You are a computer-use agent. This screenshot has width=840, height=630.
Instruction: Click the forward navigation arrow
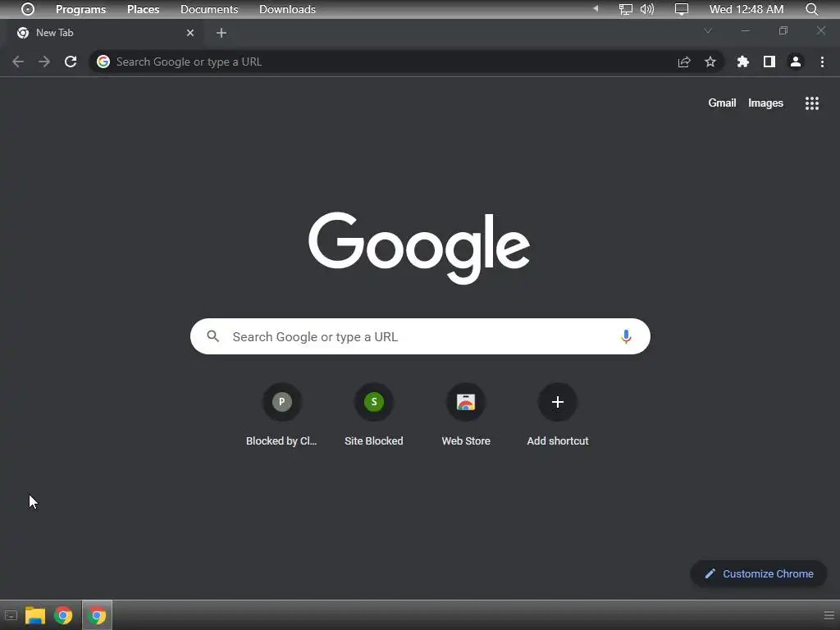pos(44,62)
